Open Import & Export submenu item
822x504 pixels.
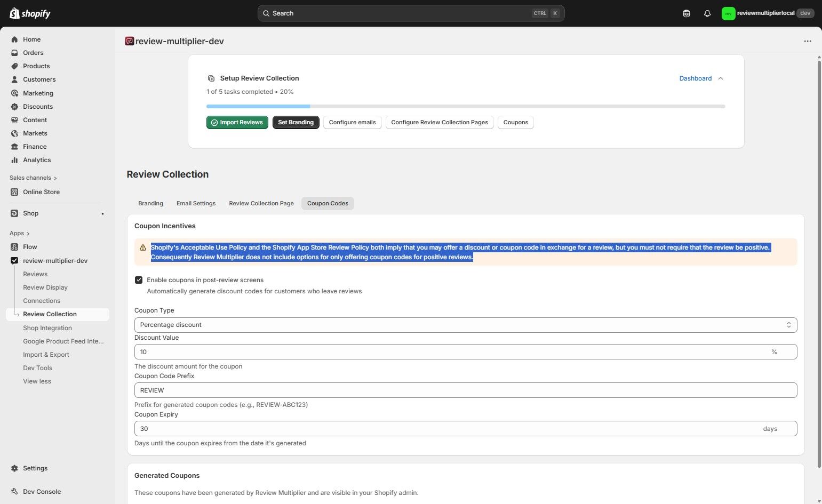click(46, 355)
